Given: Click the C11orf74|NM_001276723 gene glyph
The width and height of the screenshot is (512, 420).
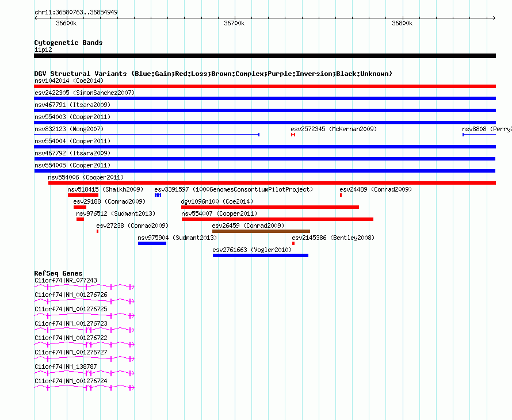Looking at the screenshot, I should click(x=84, y=330).
